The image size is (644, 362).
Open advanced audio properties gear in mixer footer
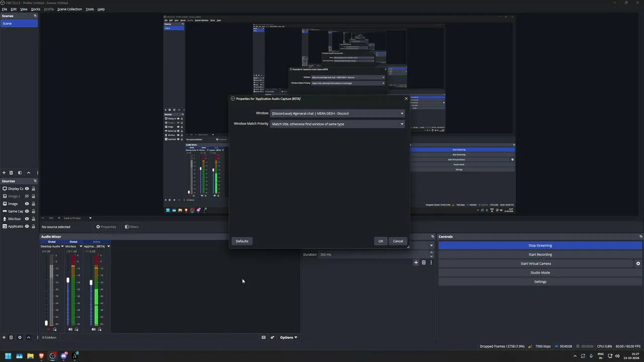point(272,337)
